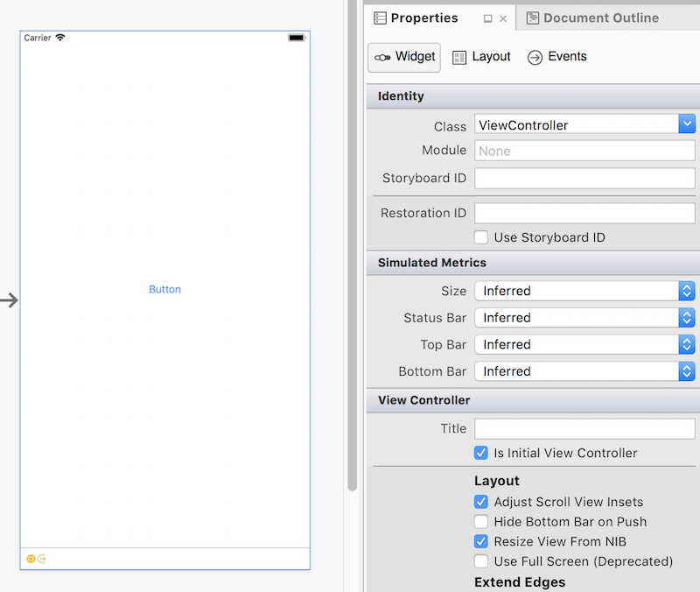The image size is (700, 592).
Task: Open the Size dropdown set to Inferred
Action: coord(686,291)
